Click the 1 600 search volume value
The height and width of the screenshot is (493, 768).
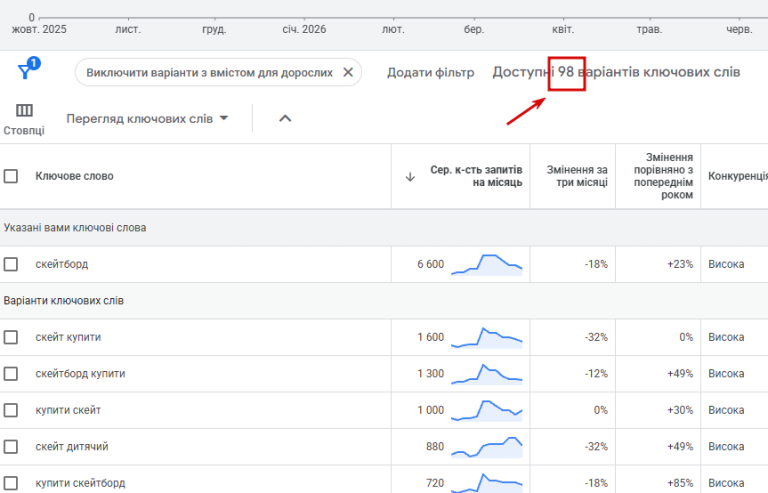(x=431, y=337)
